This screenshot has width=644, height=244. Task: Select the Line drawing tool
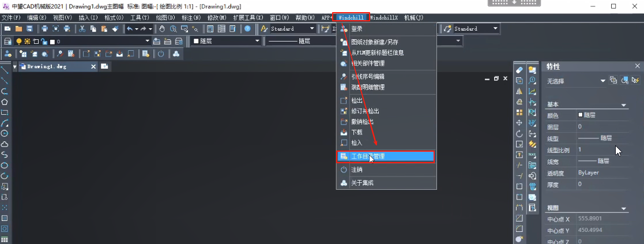coord(5,70)
